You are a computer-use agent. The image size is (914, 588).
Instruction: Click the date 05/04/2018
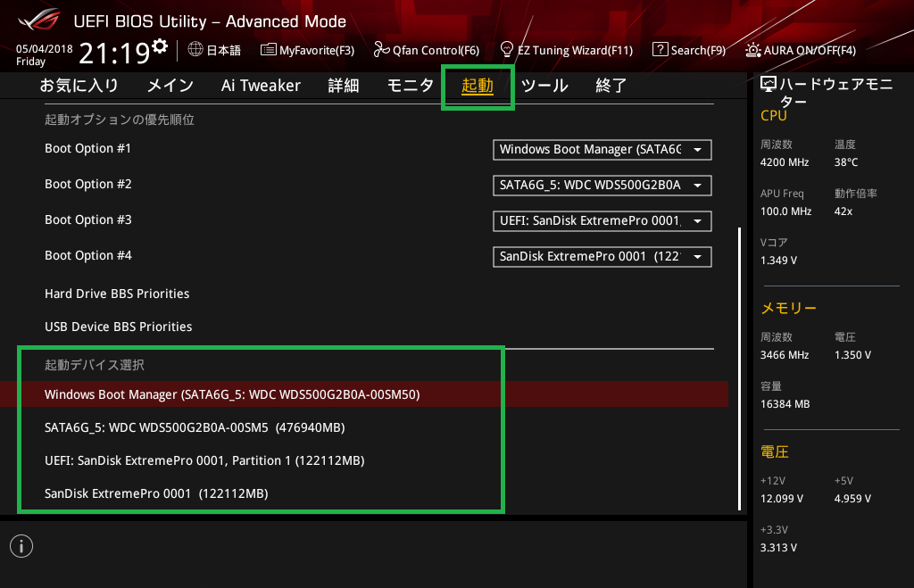tap(45, 49)
